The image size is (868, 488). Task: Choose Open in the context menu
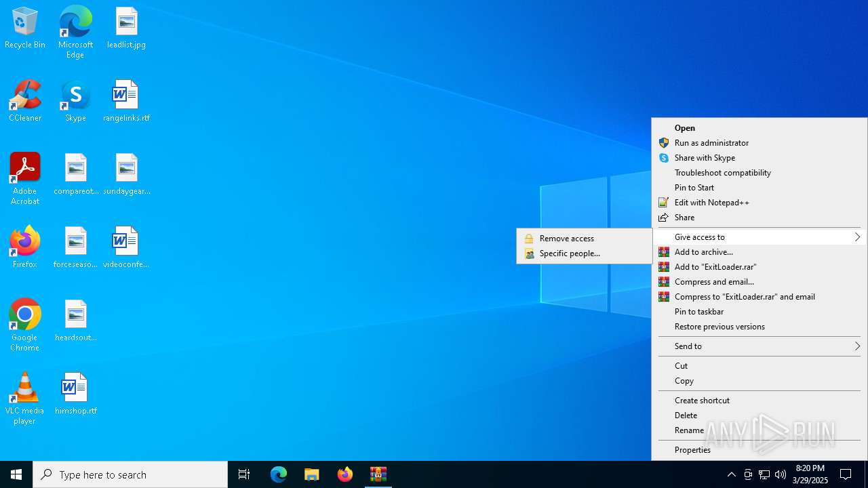(x=759, y=128)
